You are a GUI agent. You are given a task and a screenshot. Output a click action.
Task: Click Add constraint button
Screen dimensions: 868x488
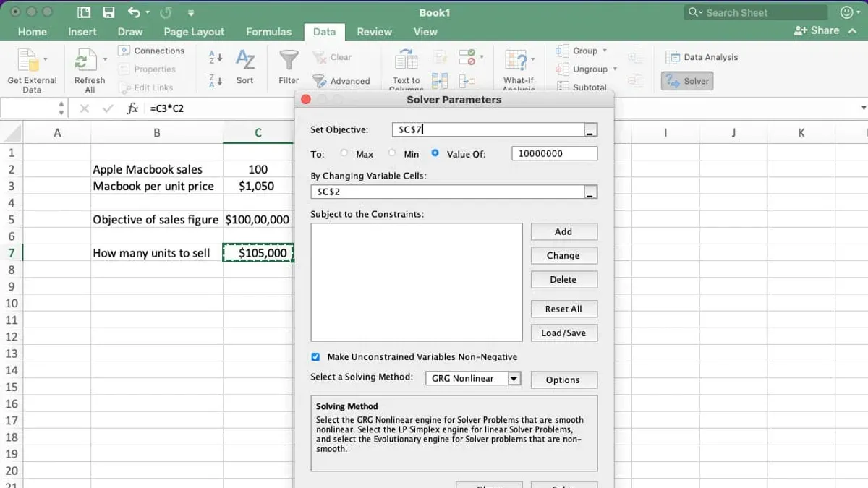563,231
